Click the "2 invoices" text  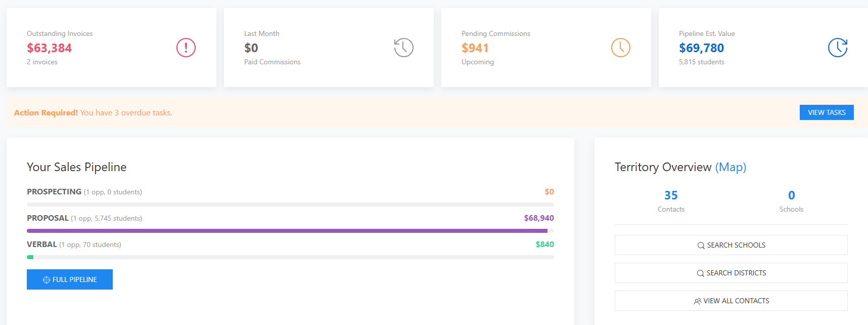pyautogui.click(x=42, y=62)
